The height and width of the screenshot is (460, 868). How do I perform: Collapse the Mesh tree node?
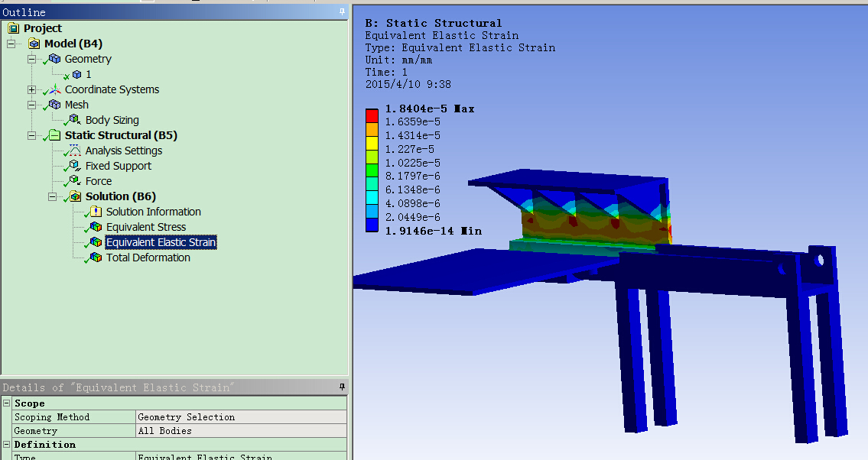(31, 105)
